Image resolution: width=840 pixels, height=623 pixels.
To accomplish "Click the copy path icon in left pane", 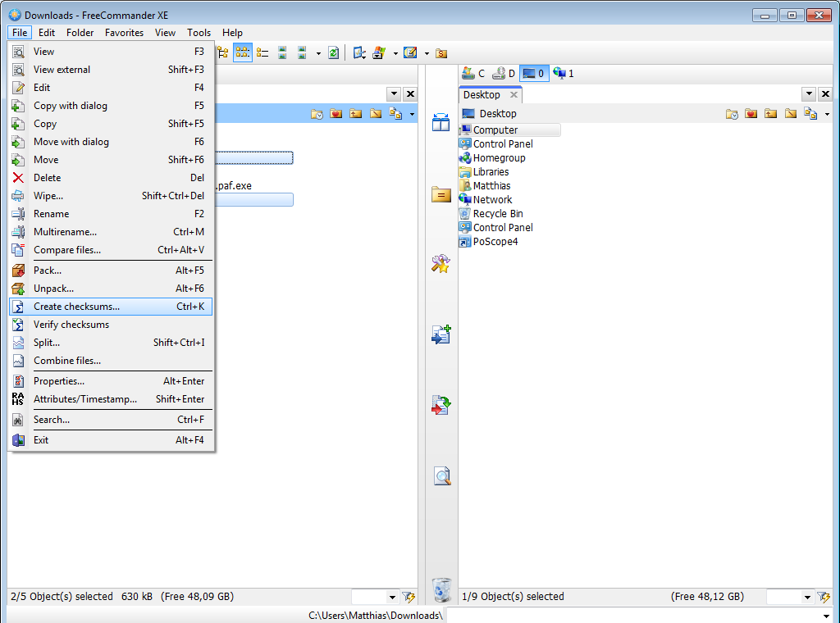I will tap(395, 114).
